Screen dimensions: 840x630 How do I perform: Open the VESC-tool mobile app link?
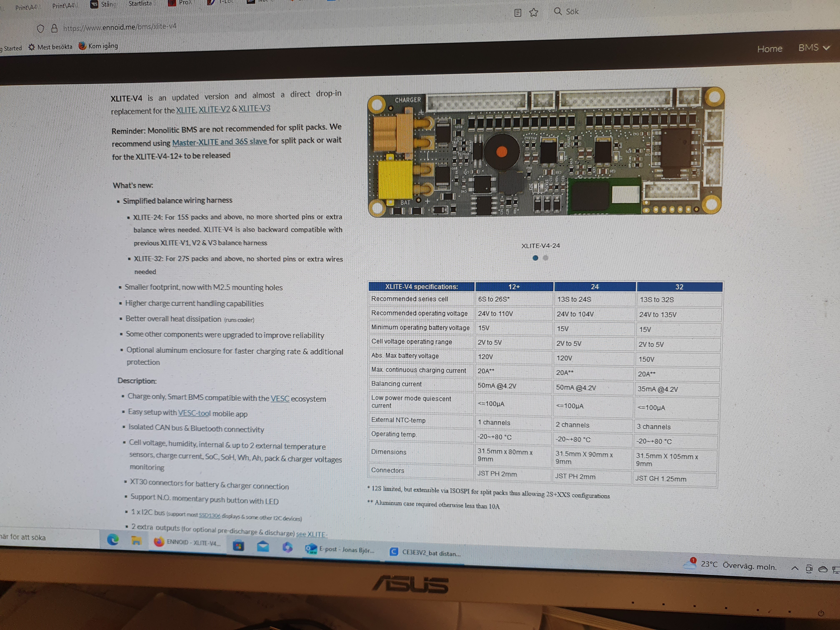coord(194,413)
